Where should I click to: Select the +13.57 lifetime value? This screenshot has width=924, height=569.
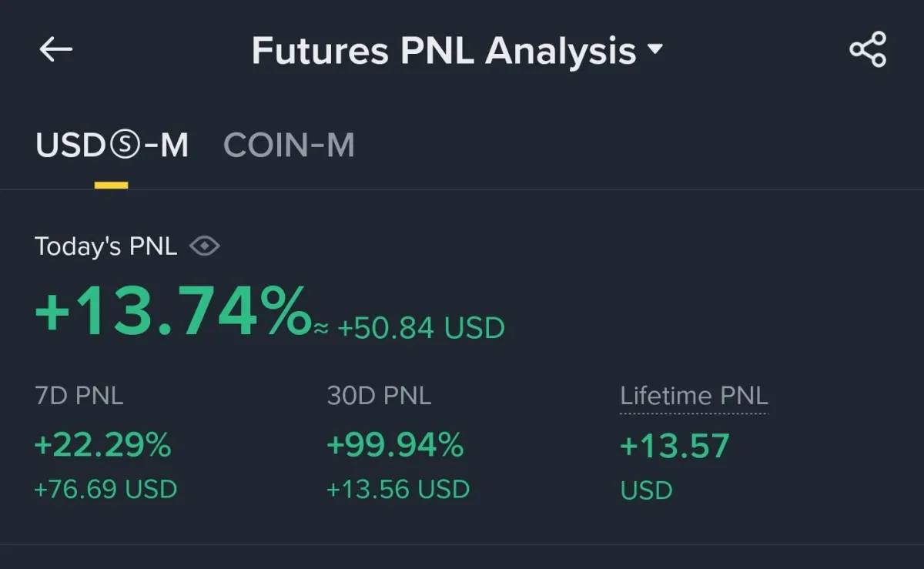[675, 446]
